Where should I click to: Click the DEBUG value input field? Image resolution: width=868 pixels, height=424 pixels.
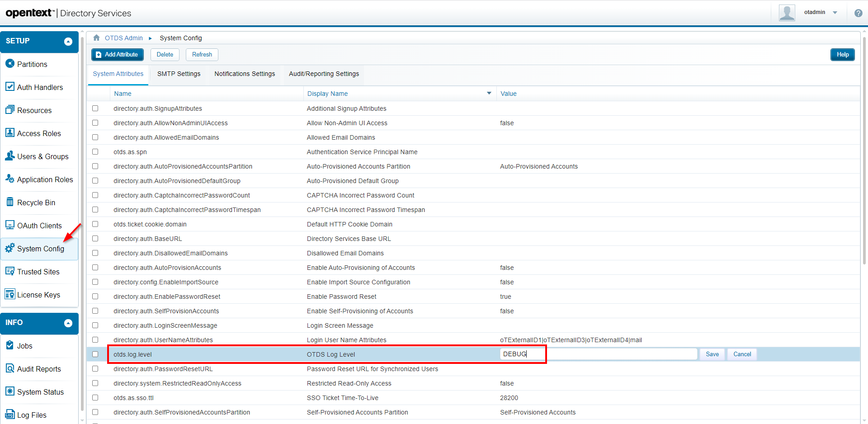[598, 354]
